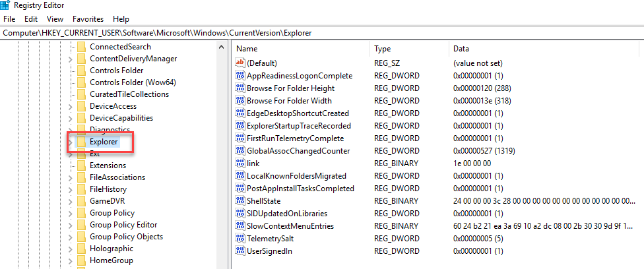Expand the FileHistory key

[70, 190]
